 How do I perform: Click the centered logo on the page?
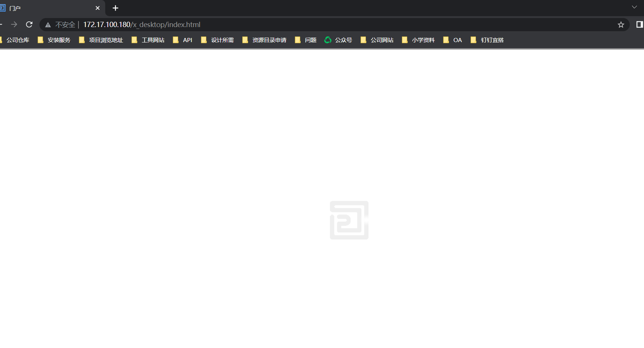[349, 220]
